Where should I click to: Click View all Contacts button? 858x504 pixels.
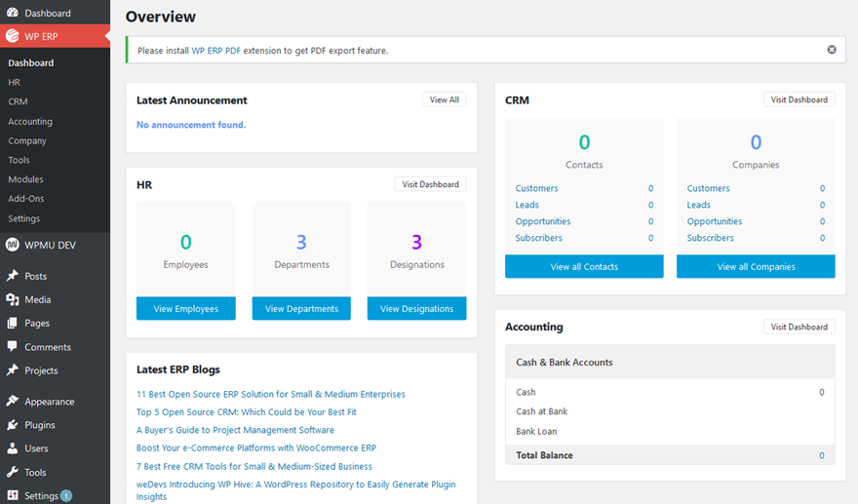pyautogui.click(x=584, y=266)
